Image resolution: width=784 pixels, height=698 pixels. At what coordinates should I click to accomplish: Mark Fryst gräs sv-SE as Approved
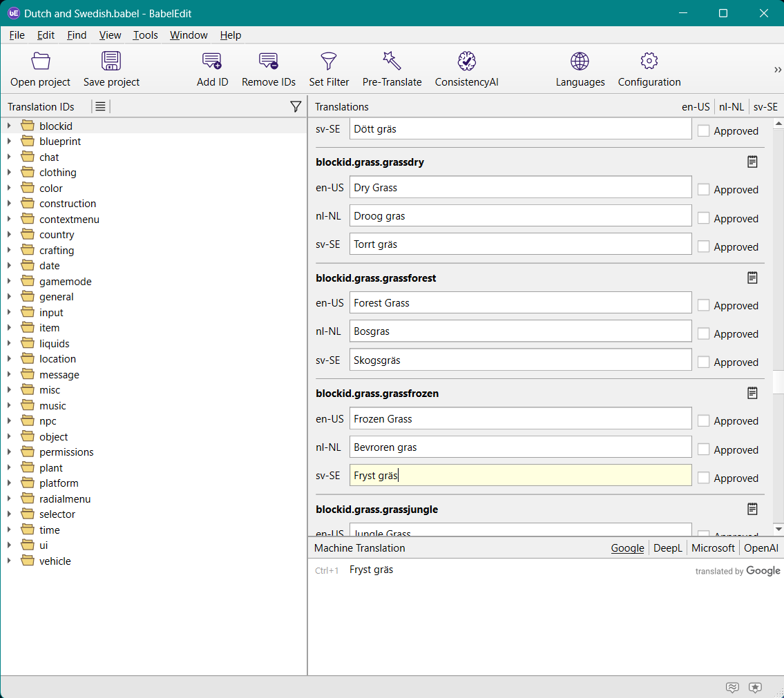(703, 478)
